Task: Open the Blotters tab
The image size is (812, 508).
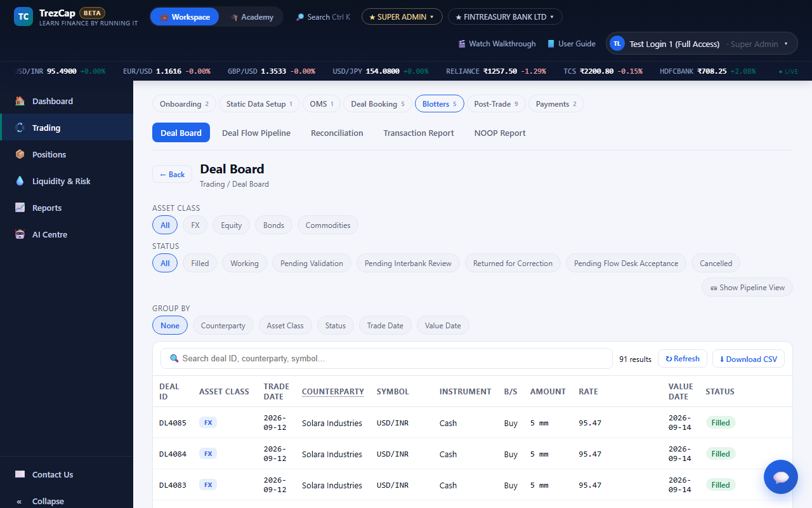Action: (440, 104)
